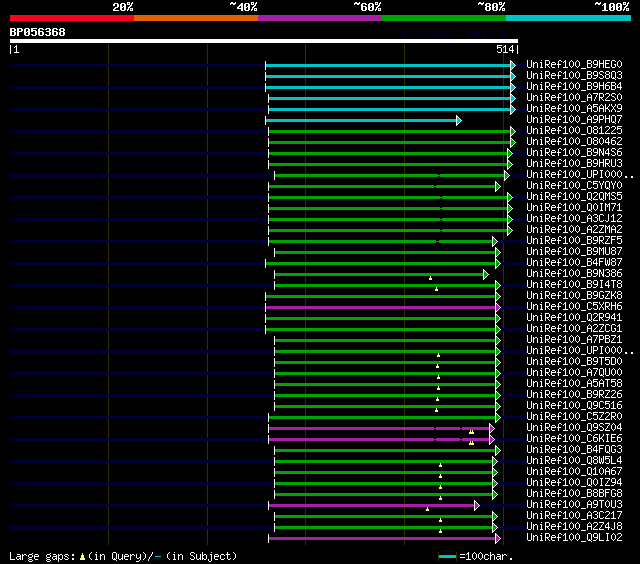The width and height of the screenshot is (640, 564).
Task: Select the query name BP056368
Action: pos(38,32)
